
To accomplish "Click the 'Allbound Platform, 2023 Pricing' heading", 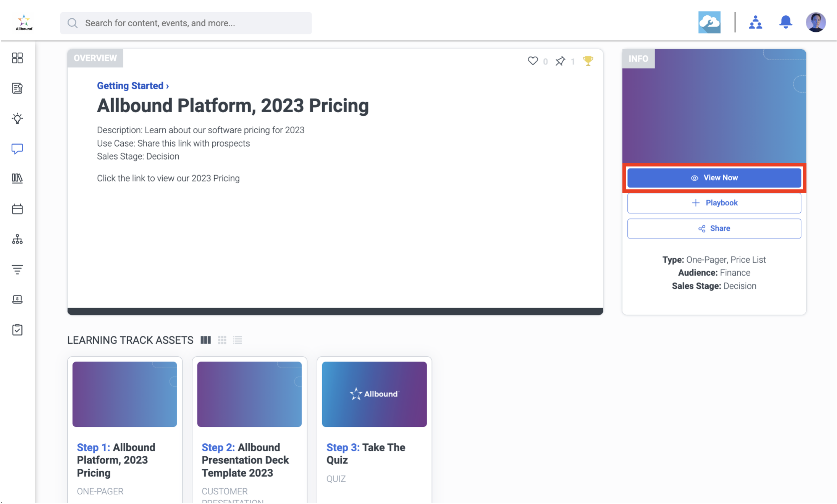I will pos(233,106).
